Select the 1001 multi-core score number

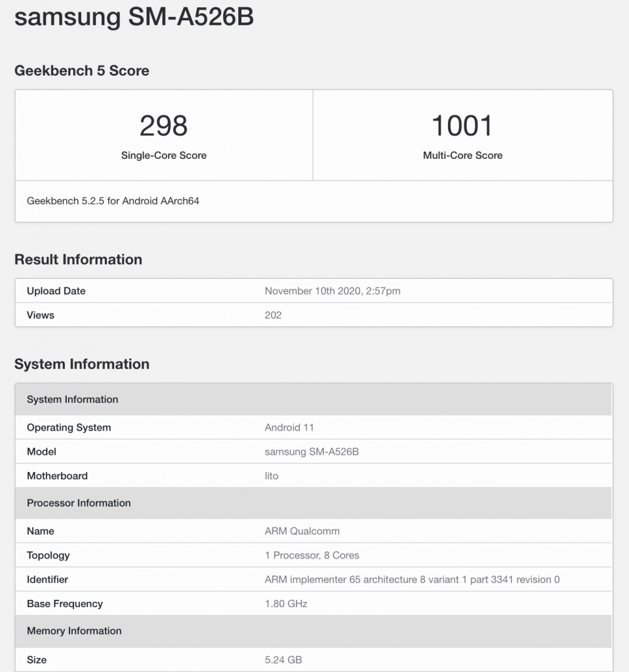pyautogui.click(x=462, y=125)
